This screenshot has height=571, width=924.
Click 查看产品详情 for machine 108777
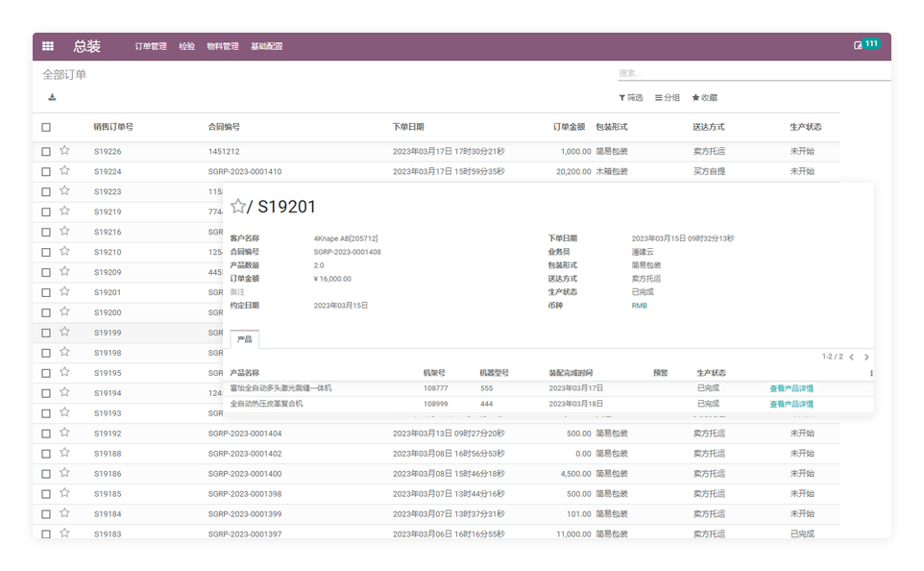pyautogui.click(x=790, y=389)
